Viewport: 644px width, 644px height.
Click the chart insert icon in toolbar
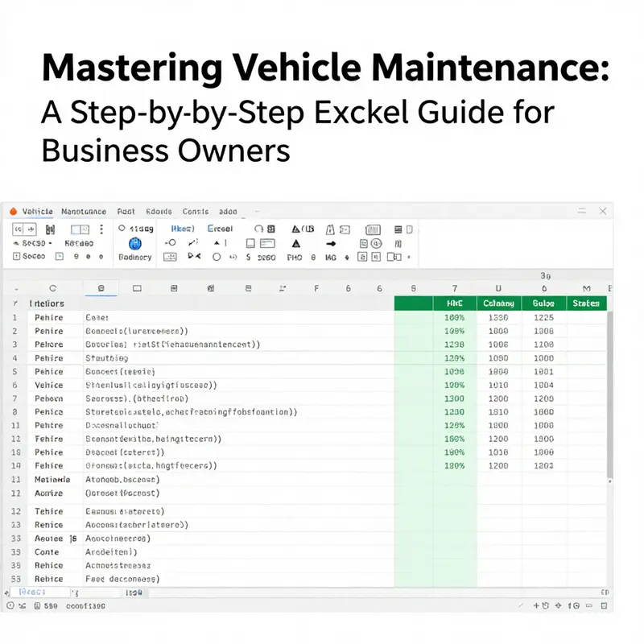(x=374, y=229)
